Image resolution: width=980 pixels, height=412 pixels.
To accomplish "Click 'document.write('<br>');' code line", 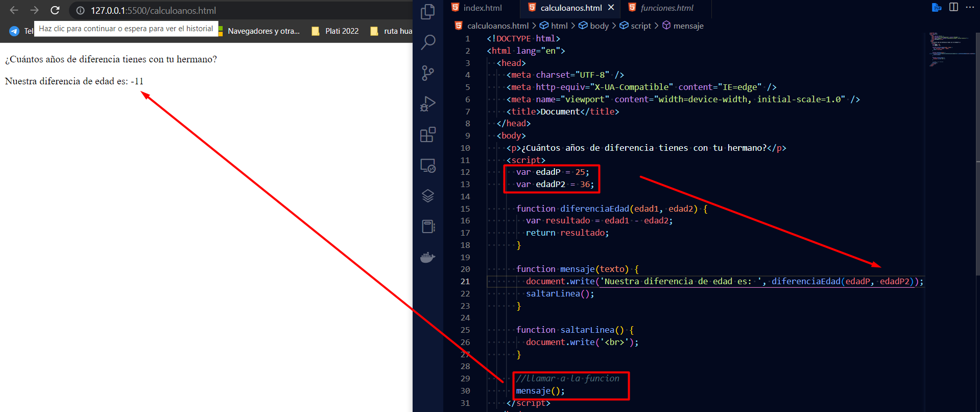I will (582, 342).
